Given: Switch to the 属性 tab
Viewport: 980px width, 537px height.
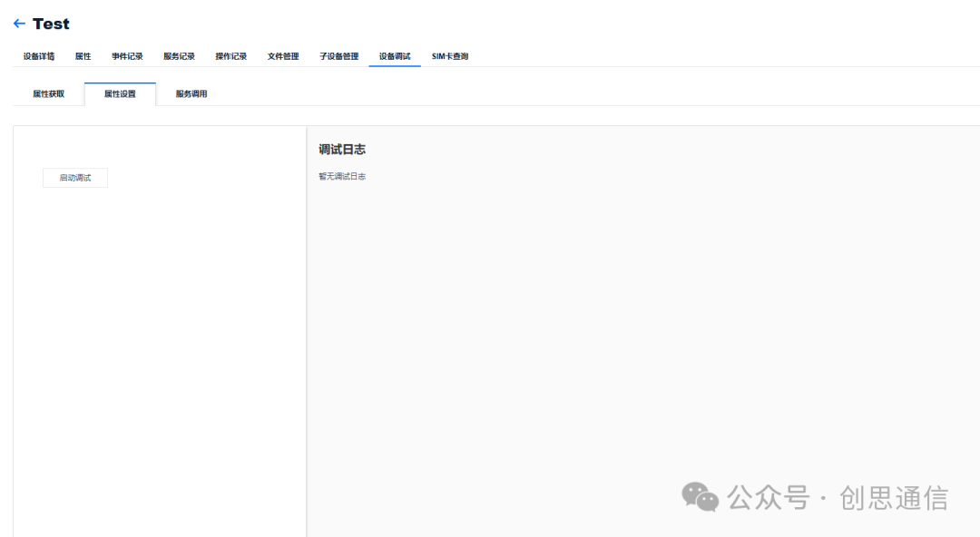Looking at the screenshot, I should (x=83, y=56).
